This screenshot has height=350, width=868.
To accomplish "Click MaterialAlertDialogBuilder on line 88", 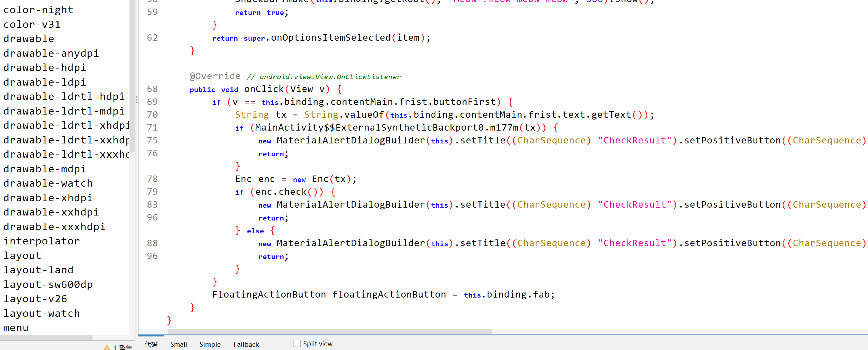I will pos(351,243).
